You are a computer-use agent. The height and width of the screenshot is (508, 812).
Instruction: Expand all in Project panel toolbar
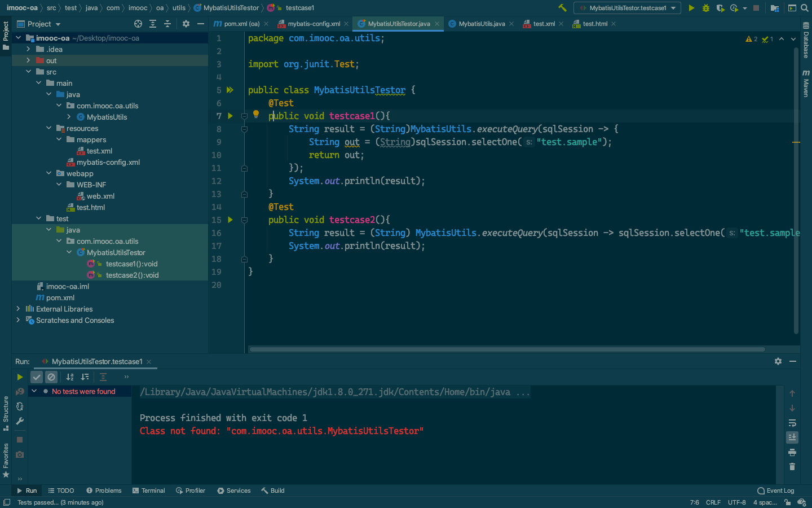coord(153,24)
